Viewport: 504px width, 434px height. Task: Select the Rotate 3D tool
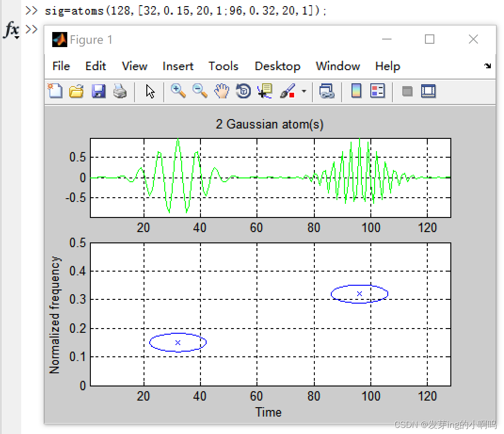[x=243, y=91]
